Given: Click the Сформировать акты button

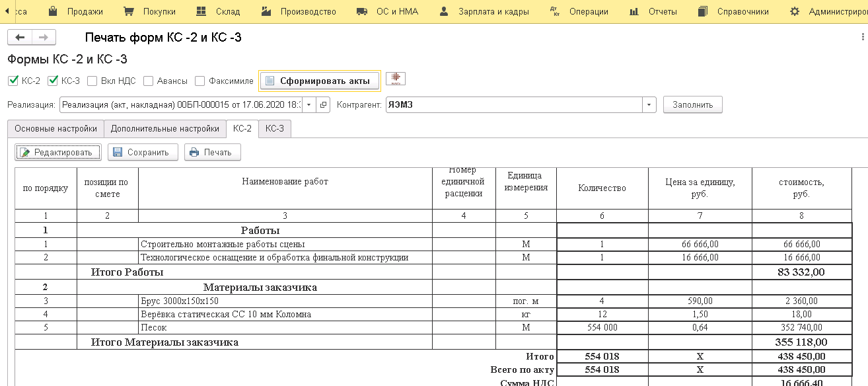Looking at the screenshot, I should pyautogui.click(x=320, y=81).
